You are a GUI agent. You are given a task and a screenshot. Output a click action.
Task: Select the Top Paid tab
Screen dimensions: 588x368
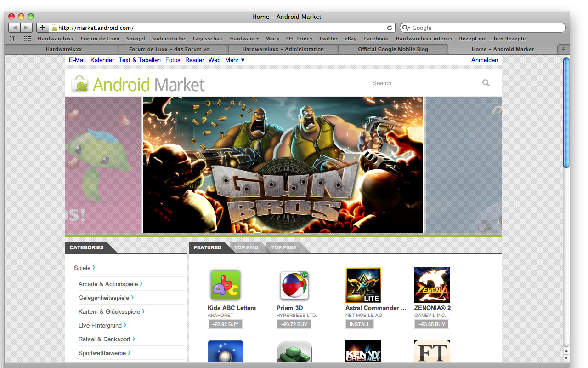tap(246, 247)
